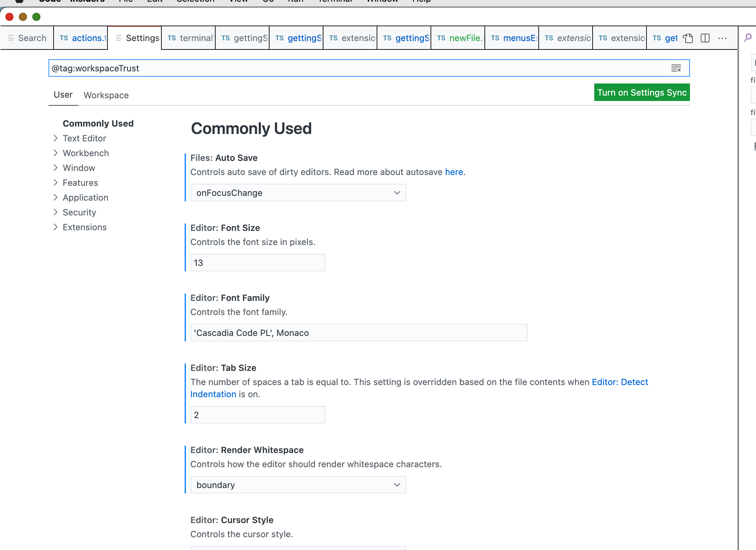Click Turn on Settings Sync button
The width and height of the screenshot is (756, 550).
pos(642,93)
